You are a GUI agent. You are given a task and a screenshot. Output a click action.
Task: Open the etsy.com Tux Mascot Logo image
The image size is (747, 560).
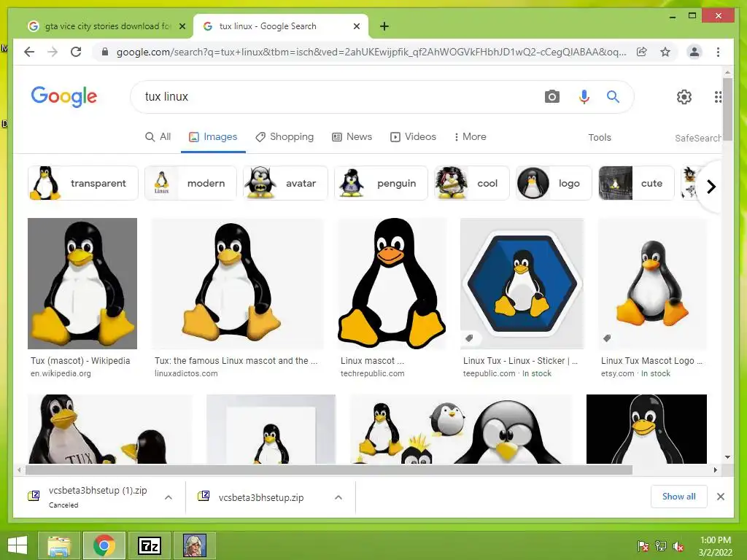(x=652, y=284)
